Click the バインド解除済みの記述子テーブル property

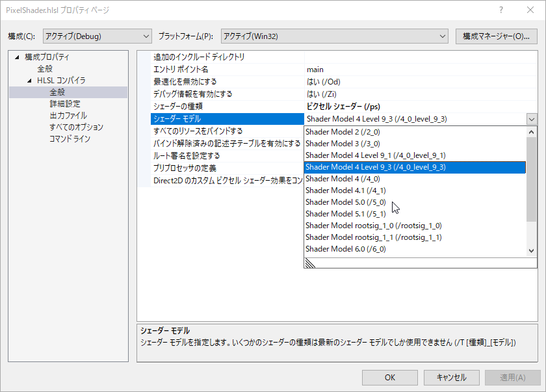(227, 144)
